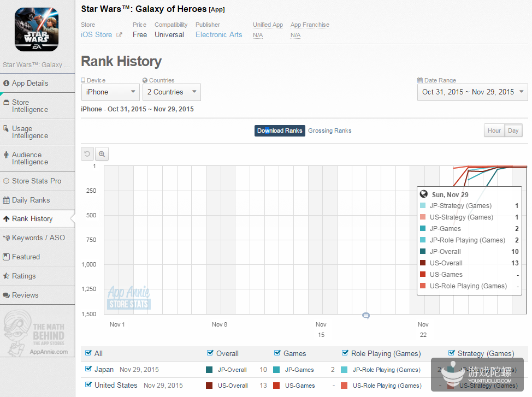Open Usage Intelligence section
The height and width of the screenshot is (397, 532).
click(37, 132)
